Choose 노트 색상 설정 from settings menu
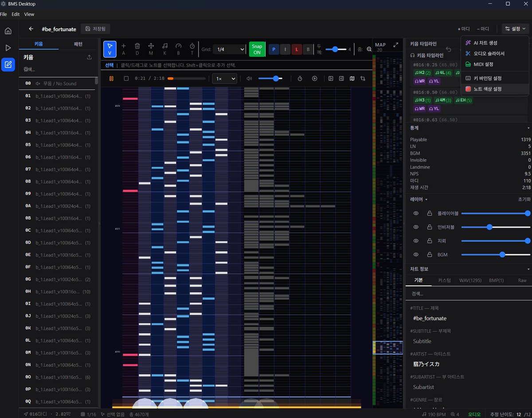Screen dimensions: 532x418 click(x=495, y=89)
